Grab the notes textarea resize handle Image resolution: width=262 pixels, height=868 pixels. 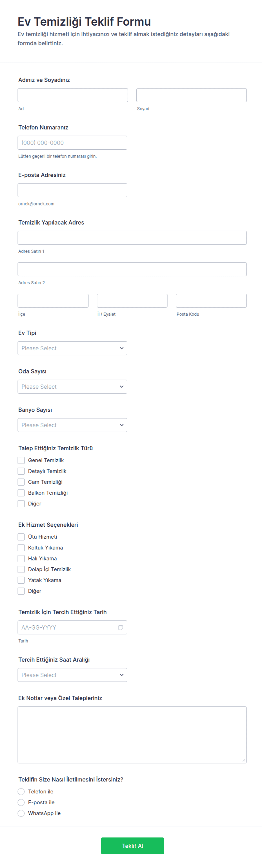(243, 760)
